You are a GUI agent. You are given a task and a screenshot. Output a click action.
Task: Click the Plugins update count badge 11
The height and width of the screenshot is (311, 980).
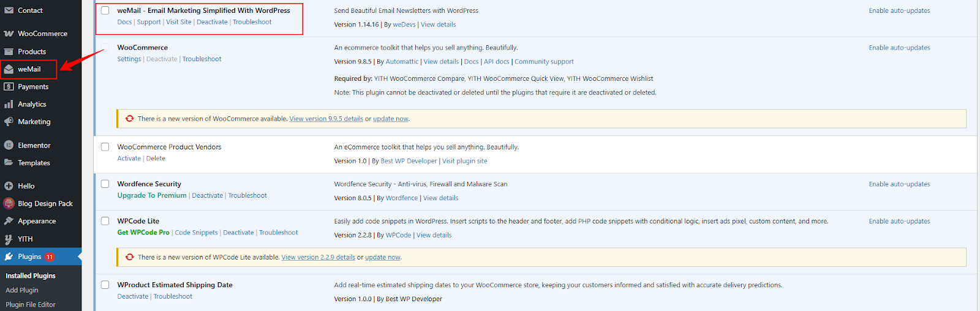[50, 257]
